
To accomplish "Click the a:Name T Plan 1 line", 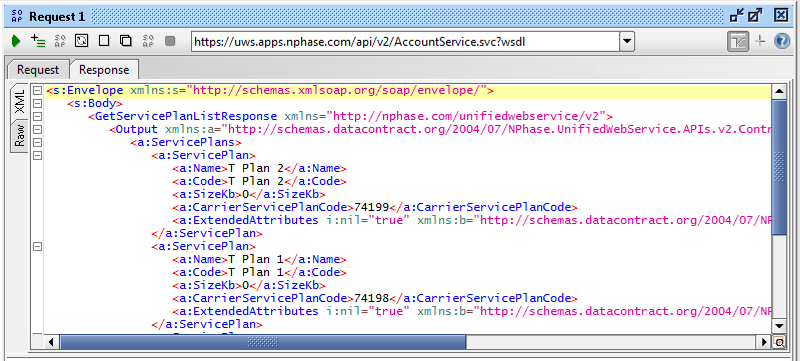I will pos(259,260).
